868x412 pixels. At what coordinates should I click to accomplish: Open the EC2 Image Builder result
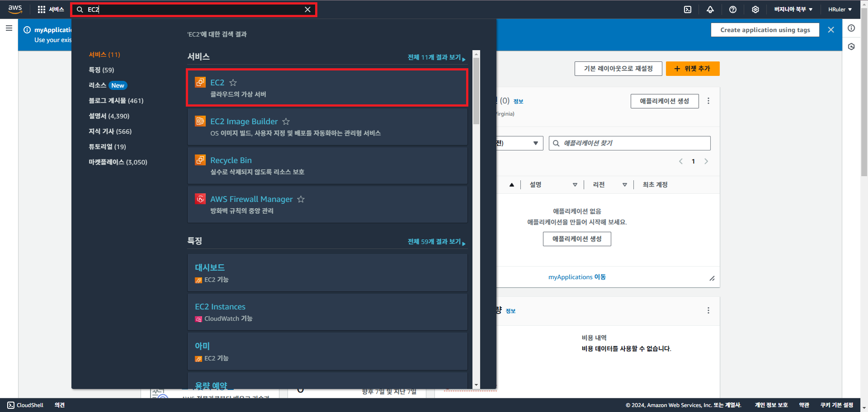pos(327,127)
